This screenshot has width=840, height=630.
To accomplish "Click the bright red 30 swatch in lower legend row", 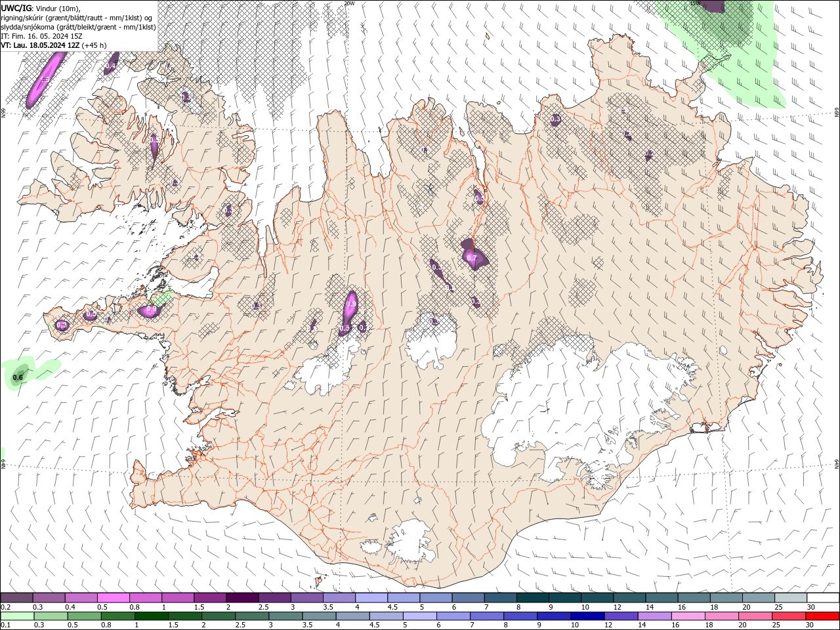I will coord(822,616).
